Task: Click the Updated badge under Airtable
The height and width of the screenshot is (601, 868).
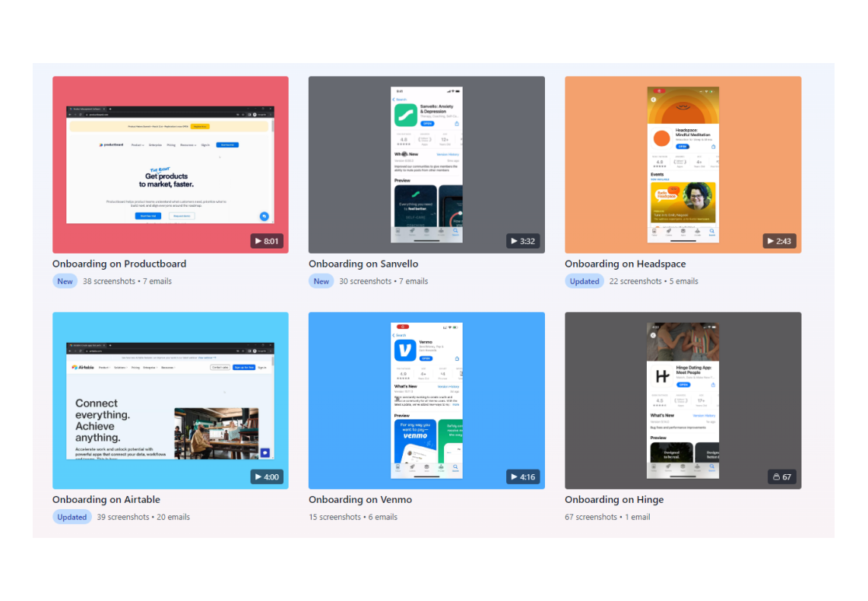Action: 72,517
